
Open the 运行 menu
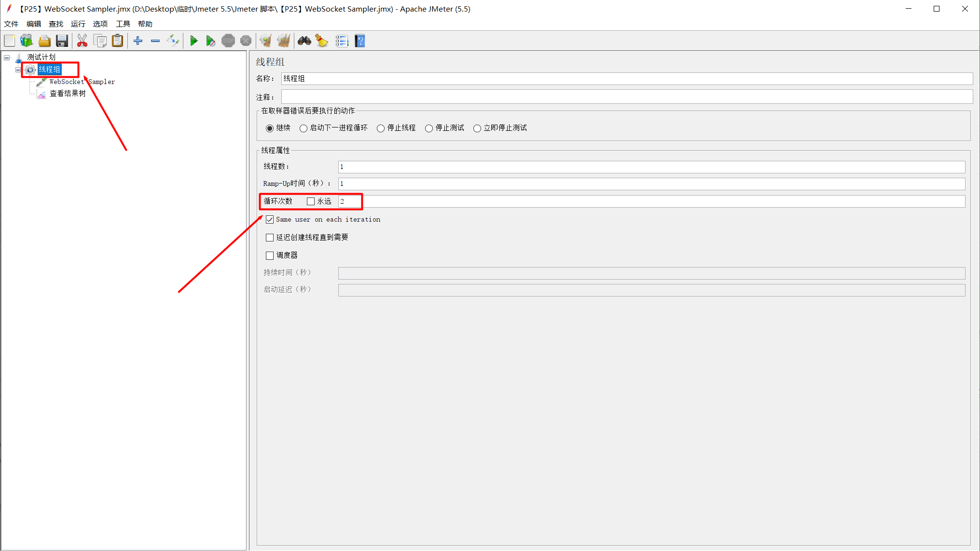78,24
